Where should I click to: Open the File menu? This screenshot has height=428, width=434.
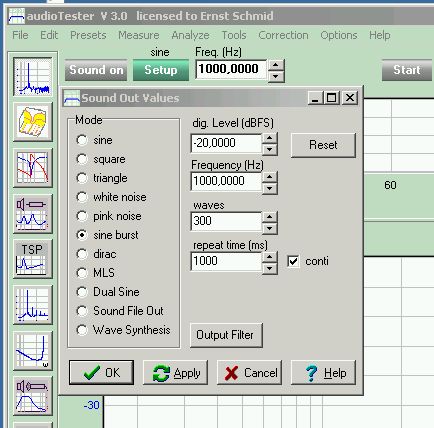pyautogui.click(x=20, y=35)
